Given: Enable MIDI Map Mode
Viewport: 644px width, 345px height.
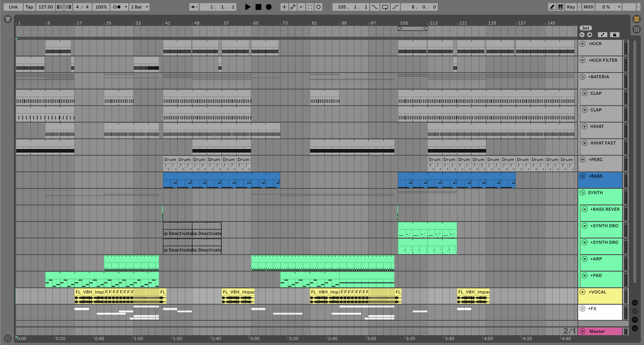Looking at the screenshot, I should 588,7.
